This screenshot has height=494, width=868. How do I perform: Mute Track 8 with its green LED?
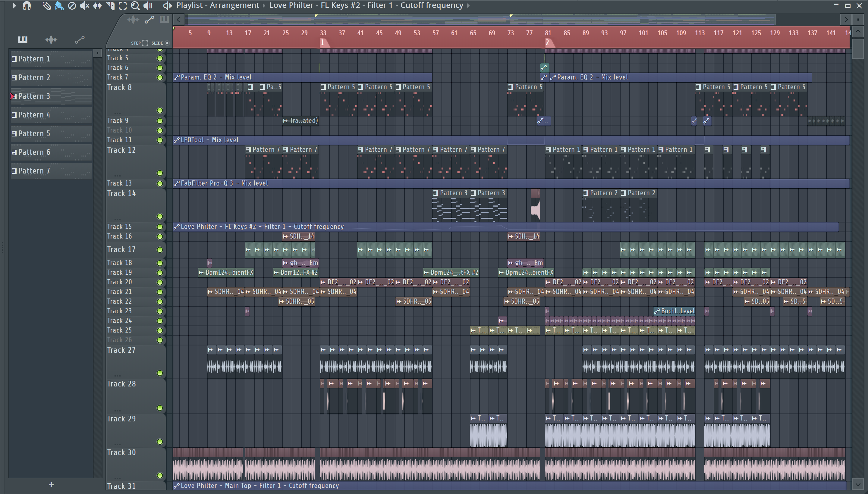click(x=159, y=111)
